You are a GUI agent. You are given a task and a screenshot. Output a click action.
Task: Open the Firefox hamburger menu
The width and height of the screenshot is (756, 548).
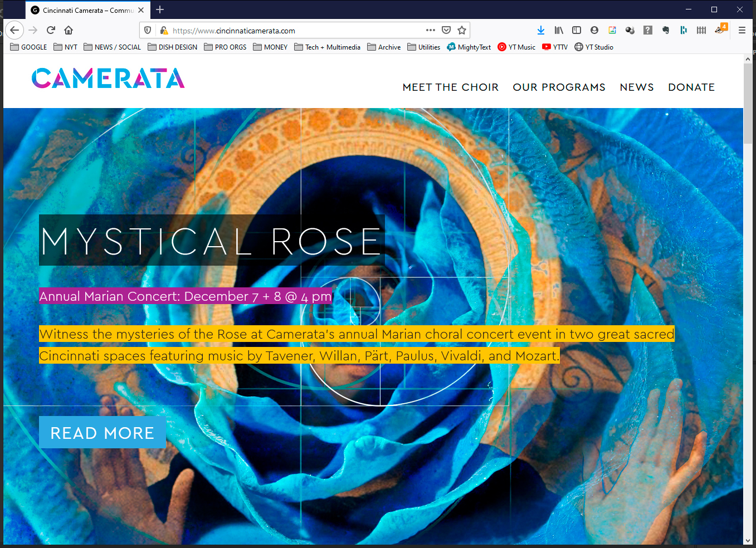742,30
